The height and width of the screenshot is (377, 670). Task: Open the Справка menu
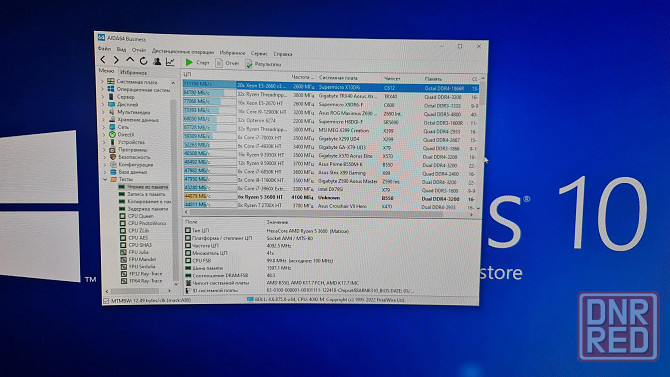(282, 54)
